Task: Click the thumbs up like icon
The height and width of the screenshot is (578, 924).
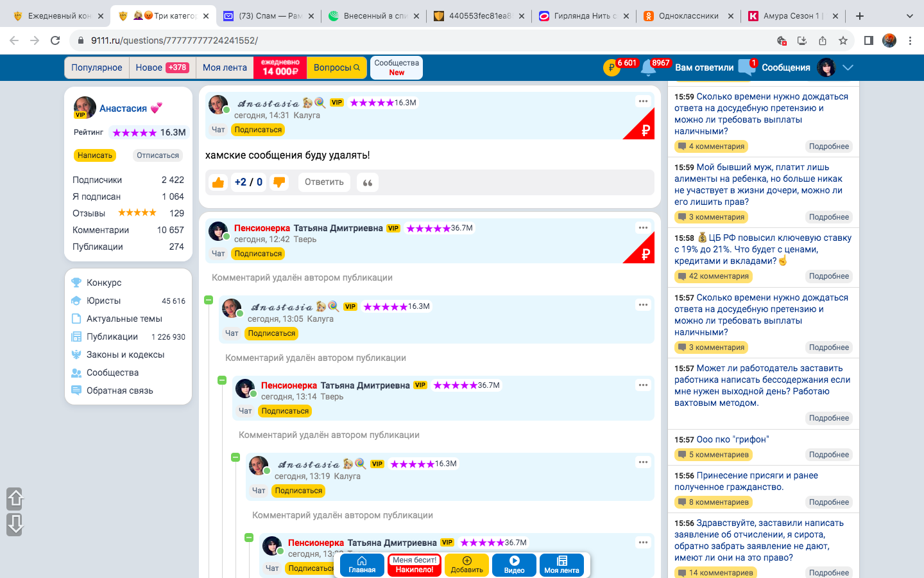Action: [x=218, y=182]
